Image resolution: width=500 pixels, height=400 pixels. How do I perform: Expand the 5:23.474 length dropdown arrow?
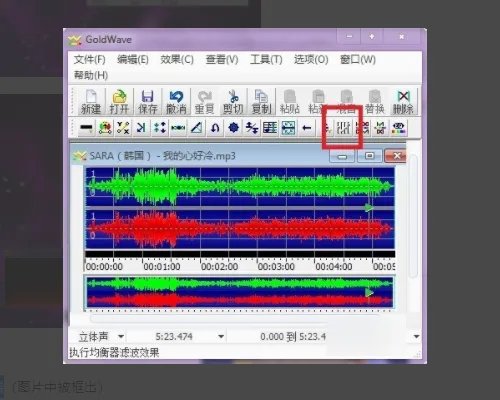[221, 337]
